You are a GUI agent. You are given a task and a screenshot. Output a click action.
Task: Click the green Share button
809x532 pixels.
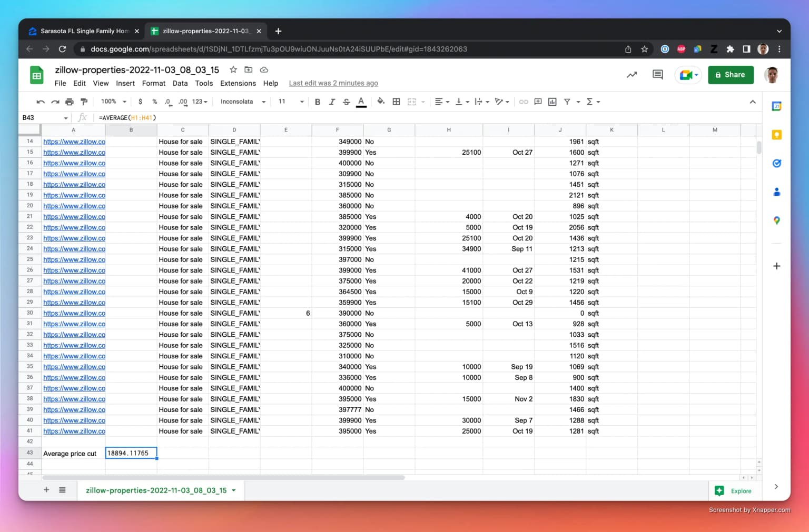(x=731, y=75)
